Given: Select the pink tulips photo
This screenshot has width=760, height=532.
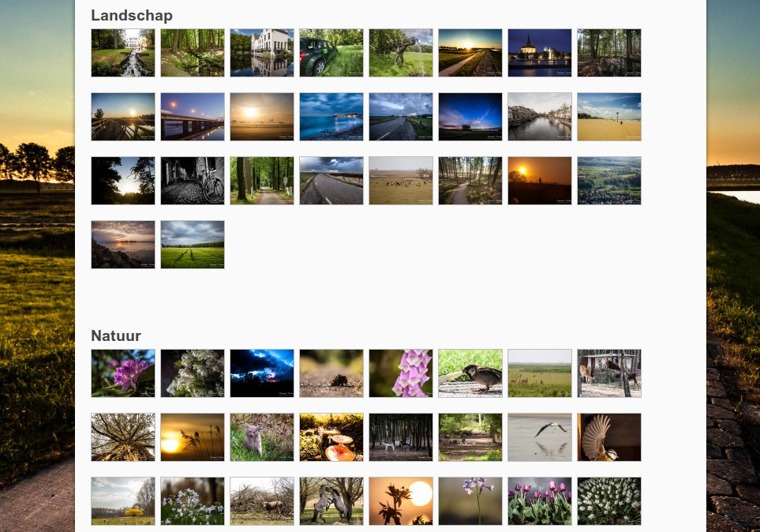Looking at the screenshot, I should coord(540,501).
